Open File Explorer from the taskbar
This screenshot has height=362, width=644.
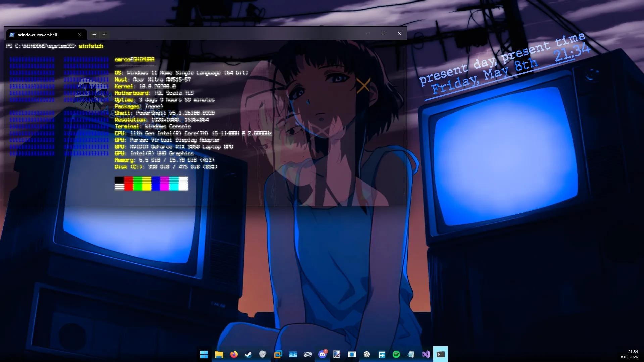tap(219, 354)
